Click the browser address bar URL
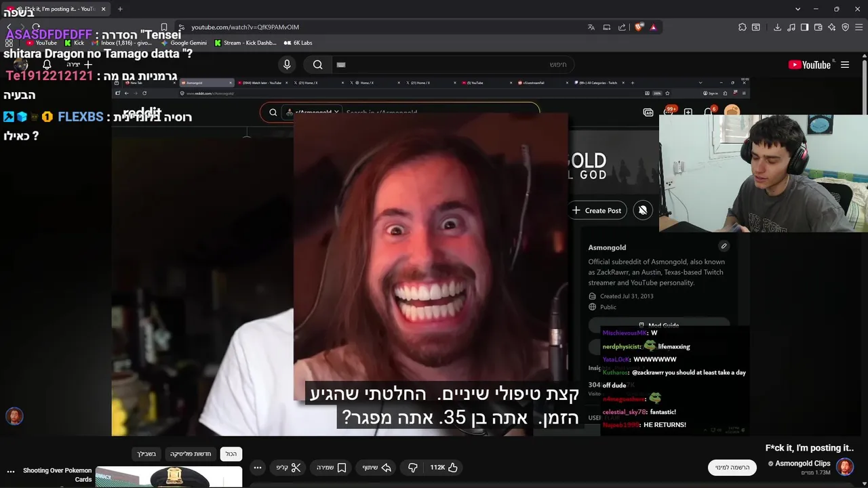The width and height of the screenshot is (868, 488). click(x=245, y=27)
